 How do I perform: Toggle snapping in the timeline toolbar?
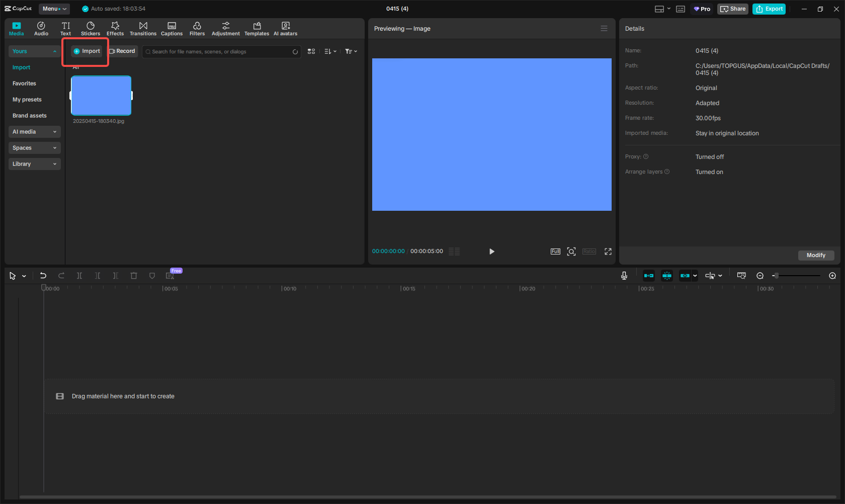tap(667, 276)
